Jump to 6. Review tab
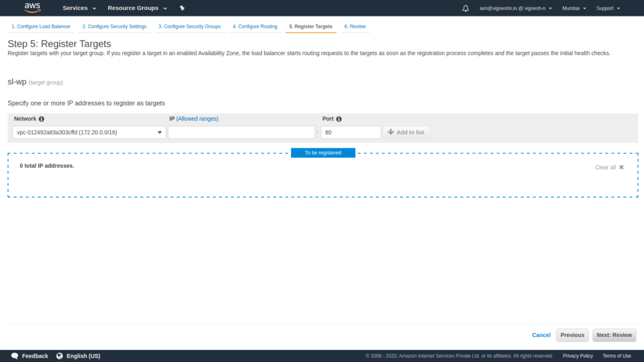This screenshot has height=362, width=644. coord(355,26)
